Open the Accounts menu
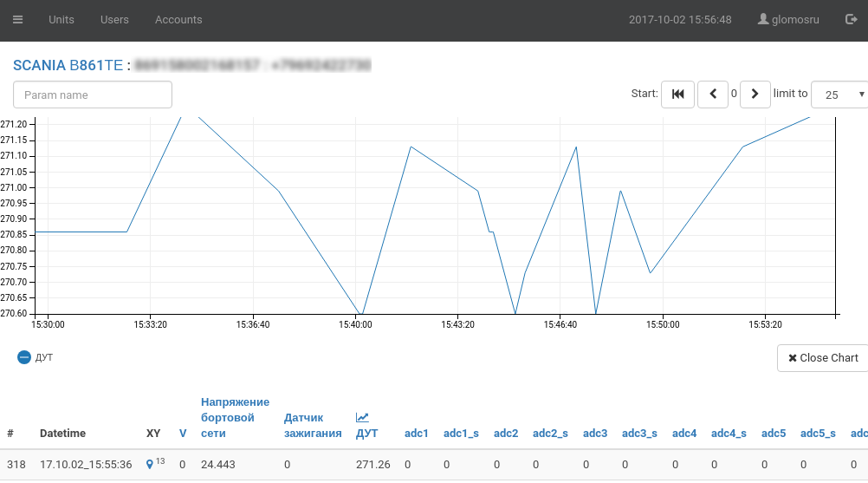The width and height of the screenshot is (868, 483). point(178,19)
